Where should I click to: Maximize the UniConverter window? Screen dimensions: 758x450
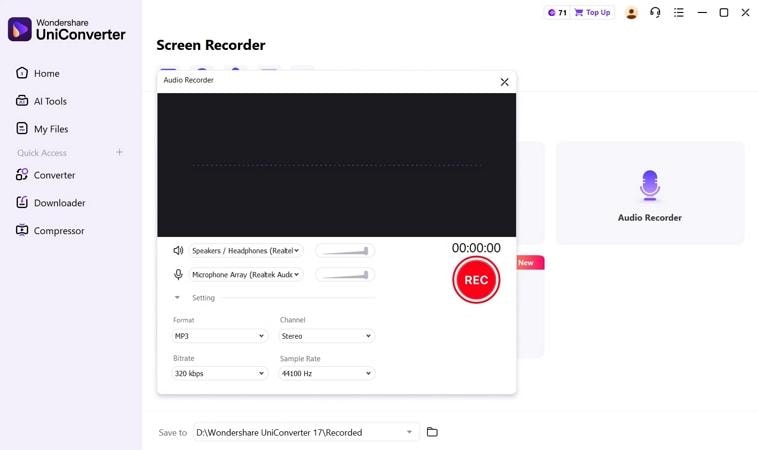coord(724,13)
